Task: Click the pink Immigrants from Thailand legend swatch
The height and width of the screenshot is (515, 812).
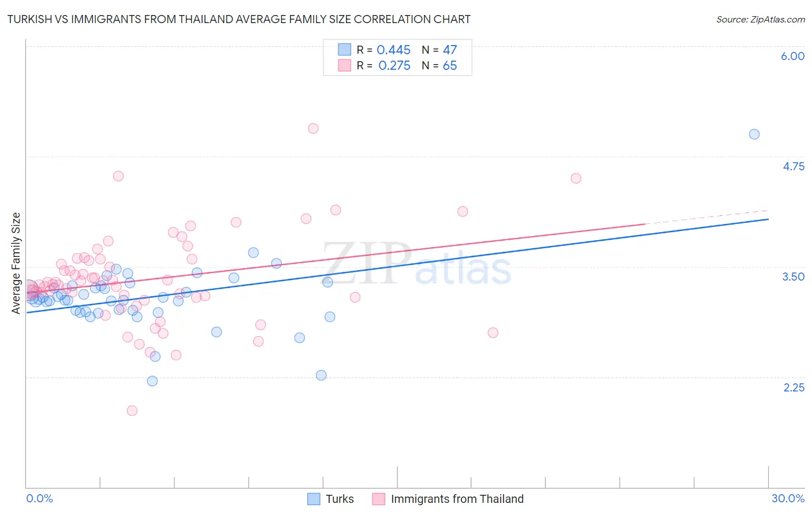Action: [378, 499]
